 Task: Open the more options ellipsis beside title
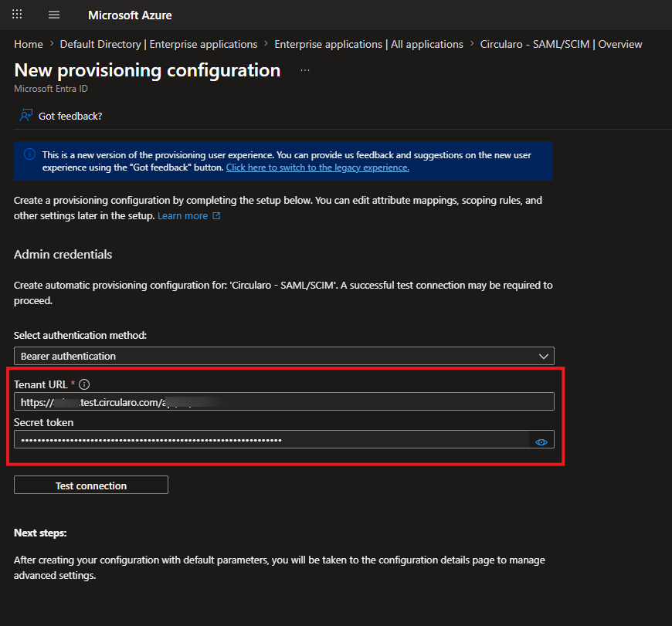(304, 70)
